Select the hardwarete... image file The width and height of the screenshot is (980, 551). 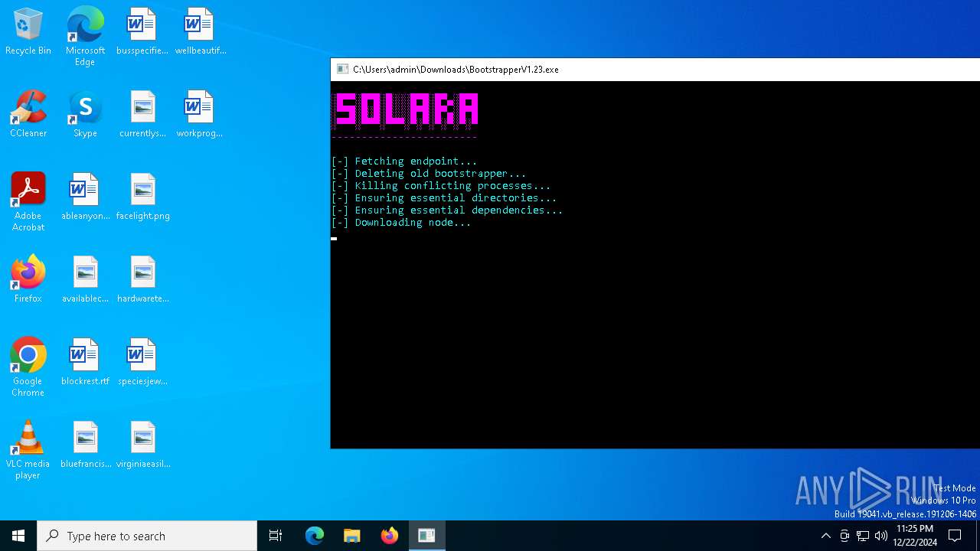click(x=142, y=280)
